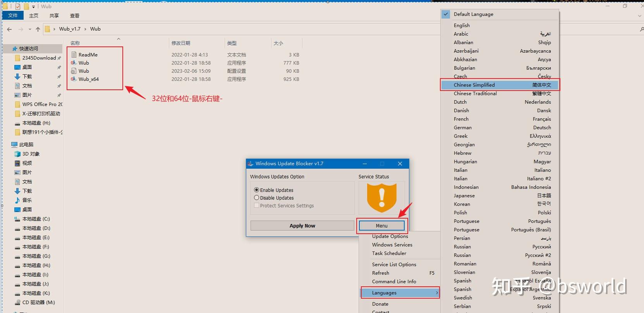The image size is (644, 313).
Task: Choose Refresh F5 menu item
Action: 400,273
